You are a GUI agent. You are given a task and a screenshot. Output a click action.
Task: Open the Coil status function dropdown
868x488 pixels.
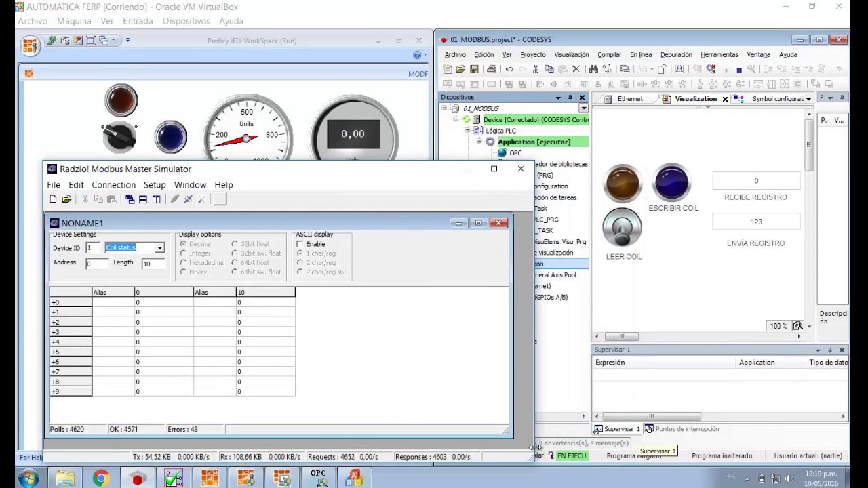[x=159, y=248]
